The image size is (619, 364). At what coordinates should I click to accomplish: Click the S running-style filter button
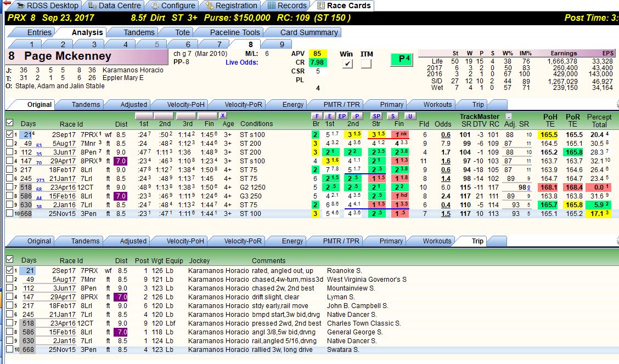(392, 116)
